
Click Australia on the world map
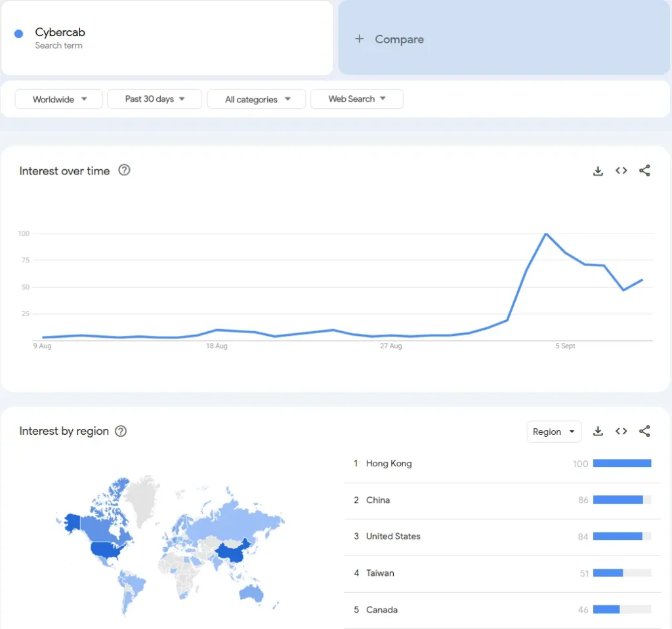[251, 592]
